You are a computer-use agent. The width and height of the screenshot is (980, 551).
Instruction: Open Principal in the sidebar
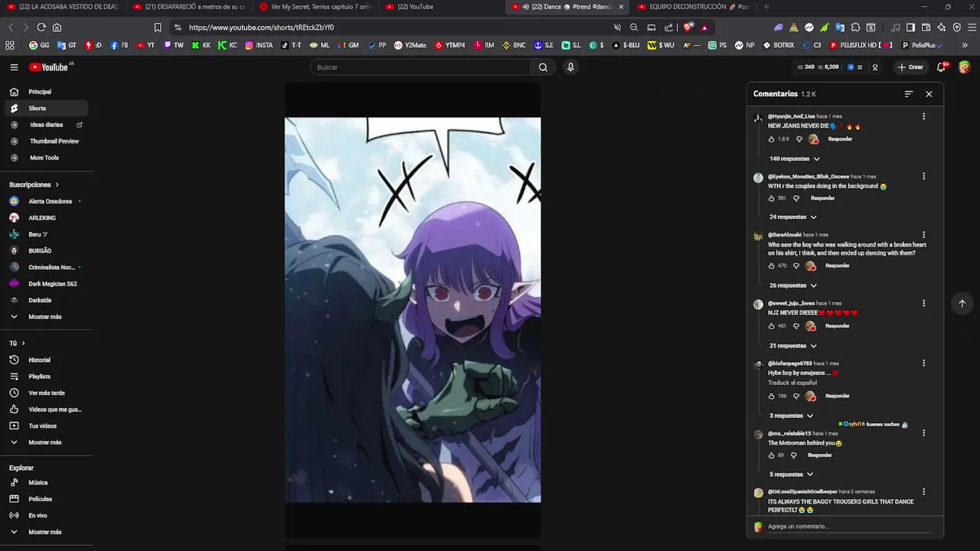(44, 92)
